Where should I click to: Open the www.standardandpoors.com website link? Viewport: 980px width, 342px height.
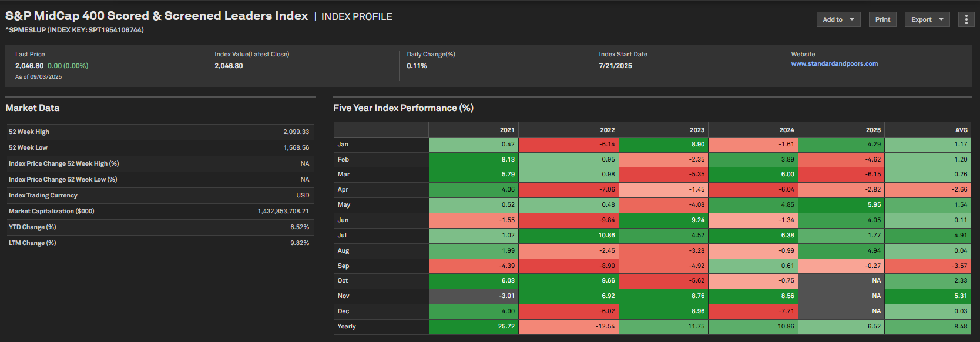pos(834,64)
